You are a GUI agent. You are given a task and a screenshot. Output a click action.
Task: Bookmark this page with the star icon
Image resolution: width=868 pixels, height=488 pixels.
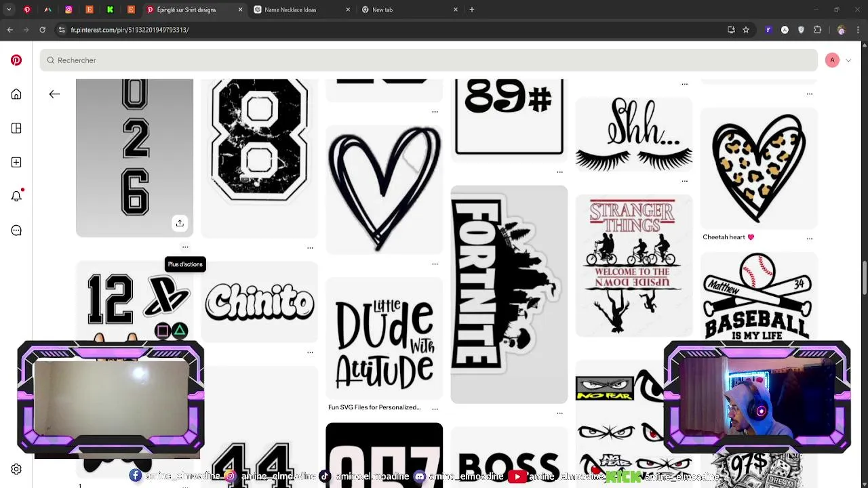[x=746, y=30]
